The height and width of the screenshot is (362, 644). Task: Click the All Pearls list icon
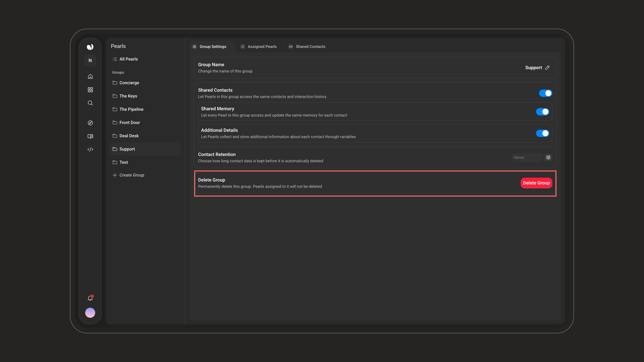[x=115, y=59]
